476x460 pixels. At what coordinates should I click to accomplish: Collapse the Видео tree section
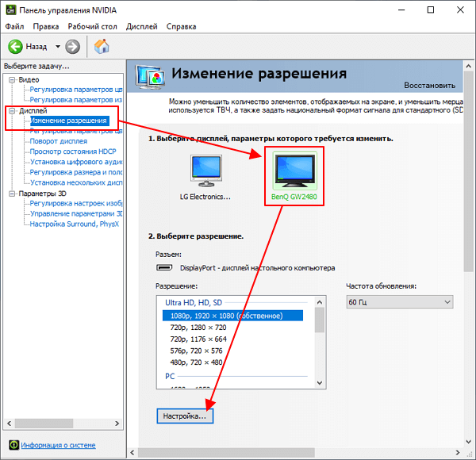click(12, 80)
